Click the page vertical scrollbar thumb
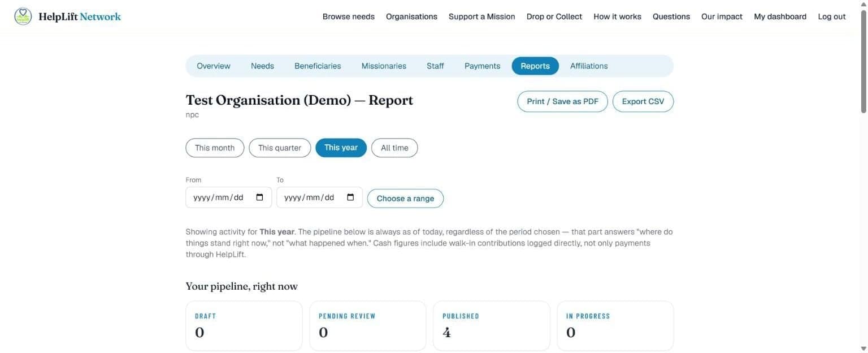This screenshot has height=353, width=868. coord(863,62)
